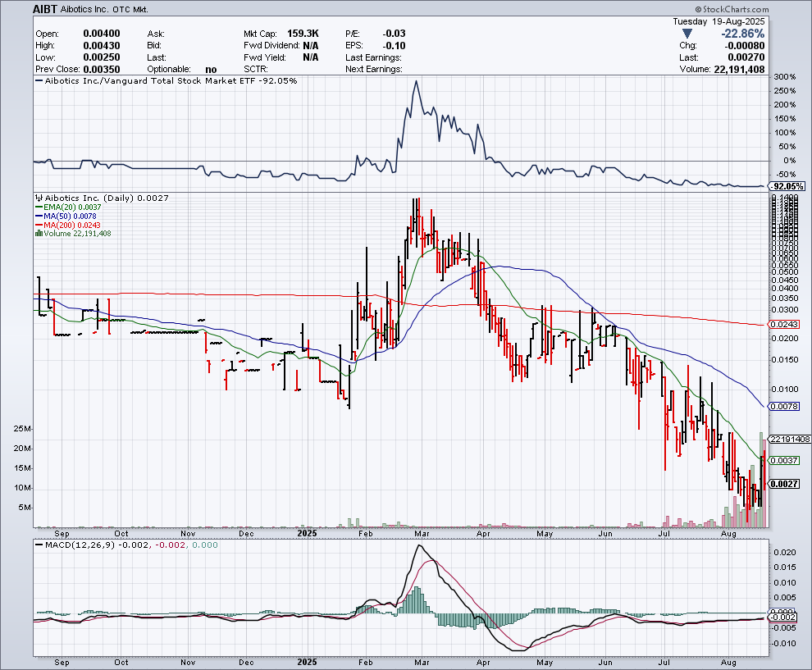Click the -92.05% tag on the relative strength axis
The image size is (812, 670).
pos(787,186)
